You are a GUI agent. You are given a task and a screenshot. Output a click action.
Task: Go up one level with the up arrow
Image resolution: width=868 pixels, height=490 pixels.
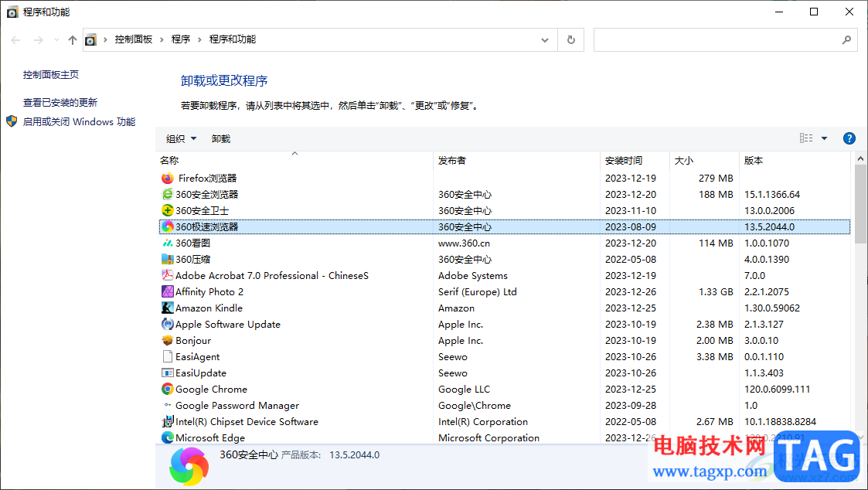click(x=73, y=40)
